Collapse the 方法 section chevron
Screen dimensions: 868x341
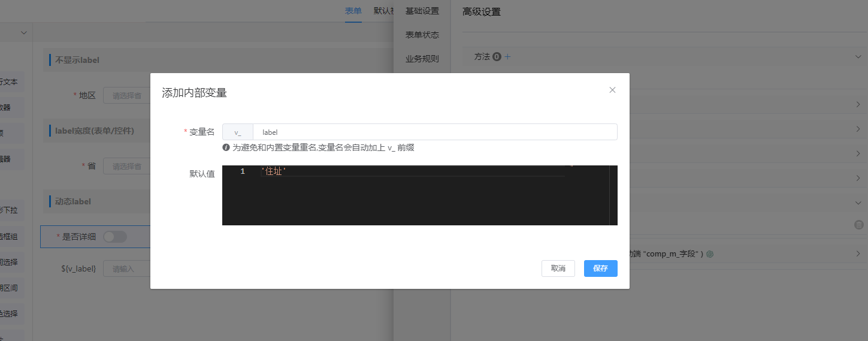pos(858,56)
